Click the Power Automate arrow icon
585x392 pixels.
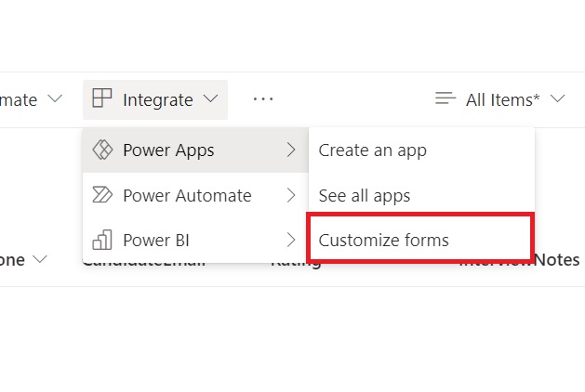pos(102,195)
